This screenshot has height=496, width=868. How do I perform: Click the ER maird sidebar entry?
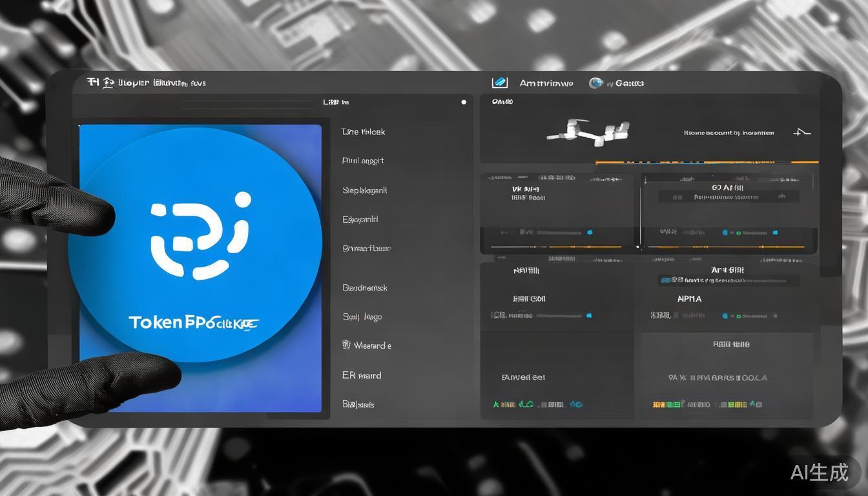362,375
